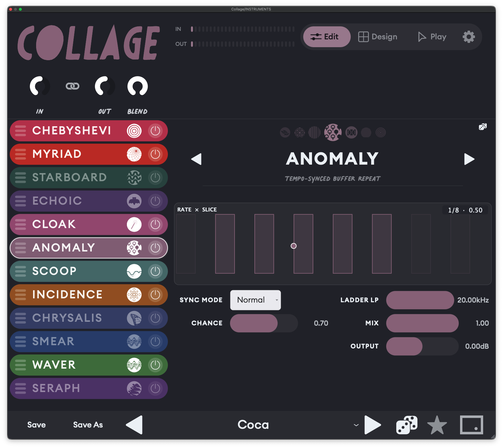
Task: Go to previous effect with left arrow
Action: pos(196,159)
